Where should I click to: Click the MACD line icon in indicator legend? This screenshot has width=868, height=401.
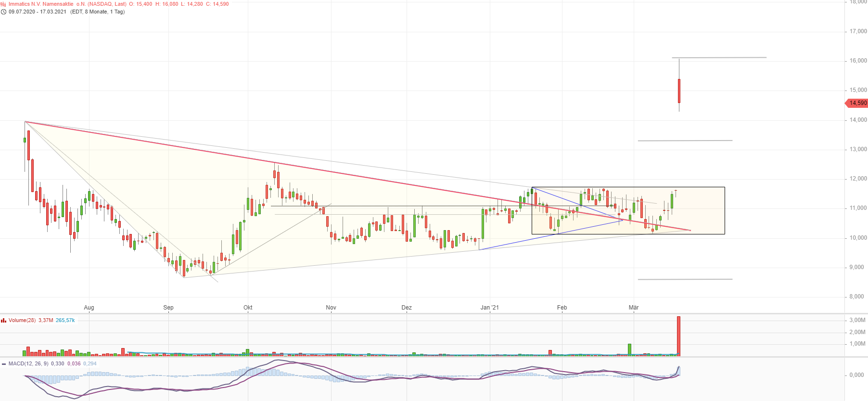click(x=4, y=364)
